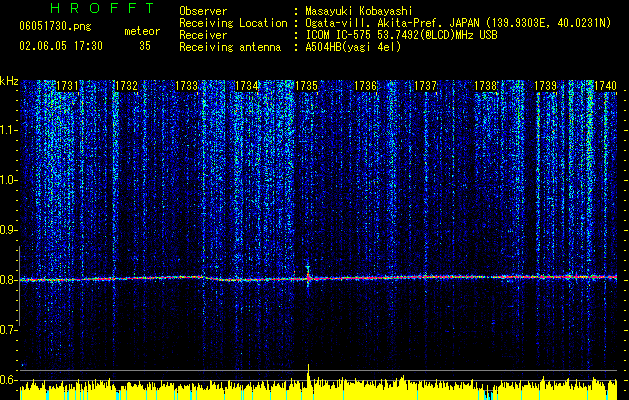Click the 1731 time marker
Image resolution: width=629 pixels, height=400 pixels.
67,86
